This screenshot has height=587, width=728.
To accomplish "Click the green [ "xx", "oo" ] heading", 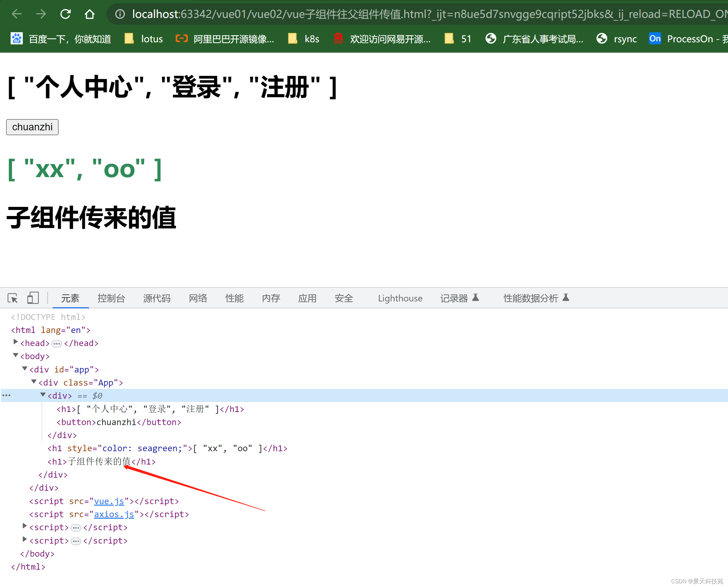I will (85, 169).
